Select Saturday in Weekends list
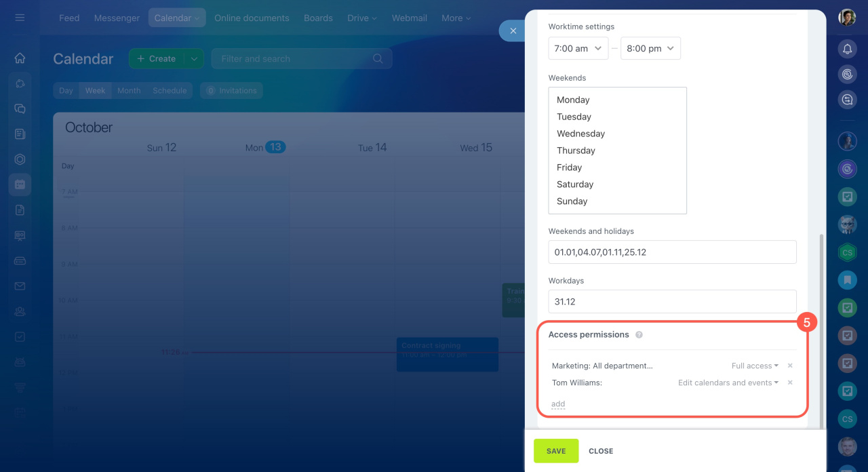 pyautogui.click(x=575, y=184)
